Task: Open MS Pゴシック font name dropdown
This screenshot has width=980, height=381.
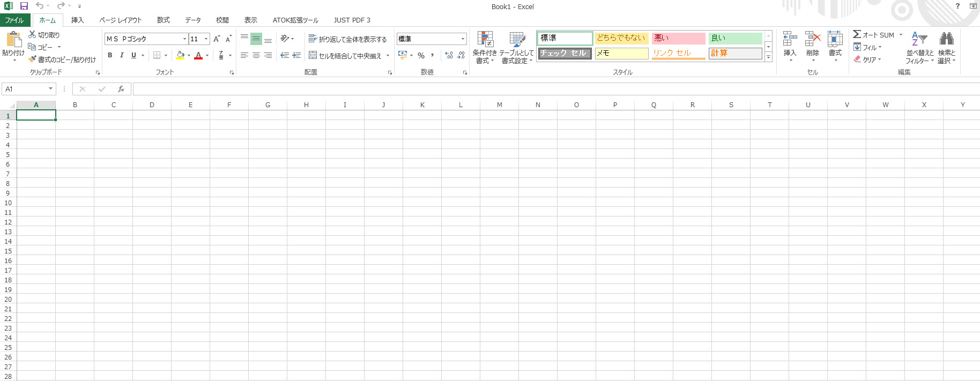Action: (184, 39)
